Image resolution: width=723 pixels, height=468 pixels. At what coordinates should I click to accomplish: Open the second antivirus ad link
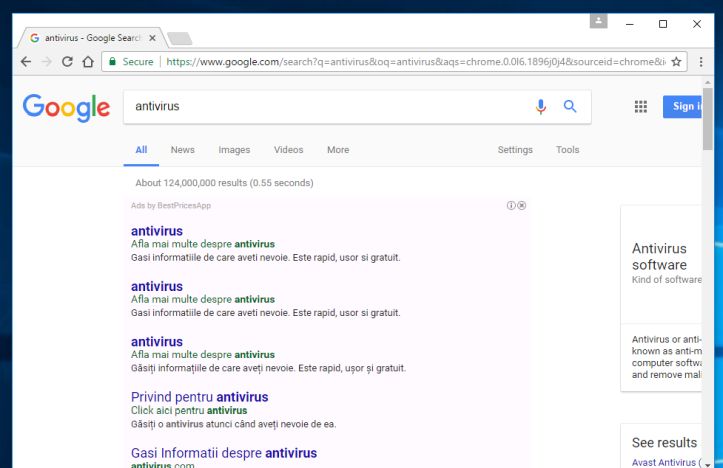click(x=157, y=286)
